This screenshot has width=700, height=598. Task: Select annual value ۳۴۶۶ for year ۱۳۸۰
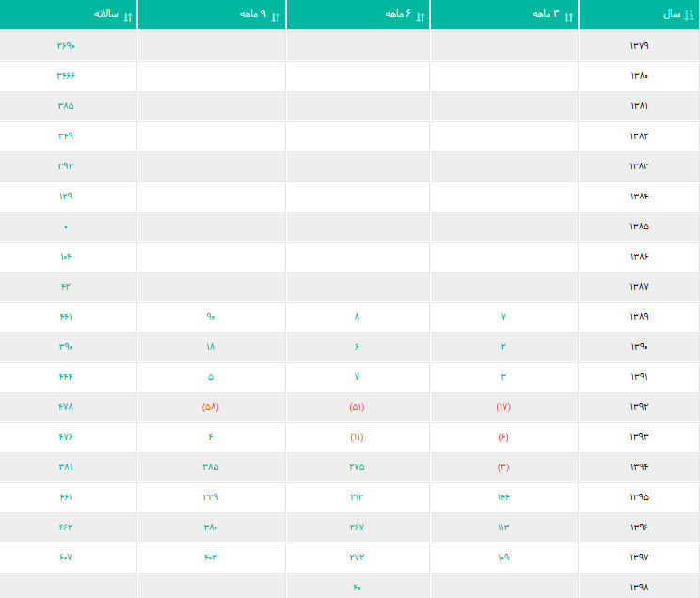(x=66, y=76)
